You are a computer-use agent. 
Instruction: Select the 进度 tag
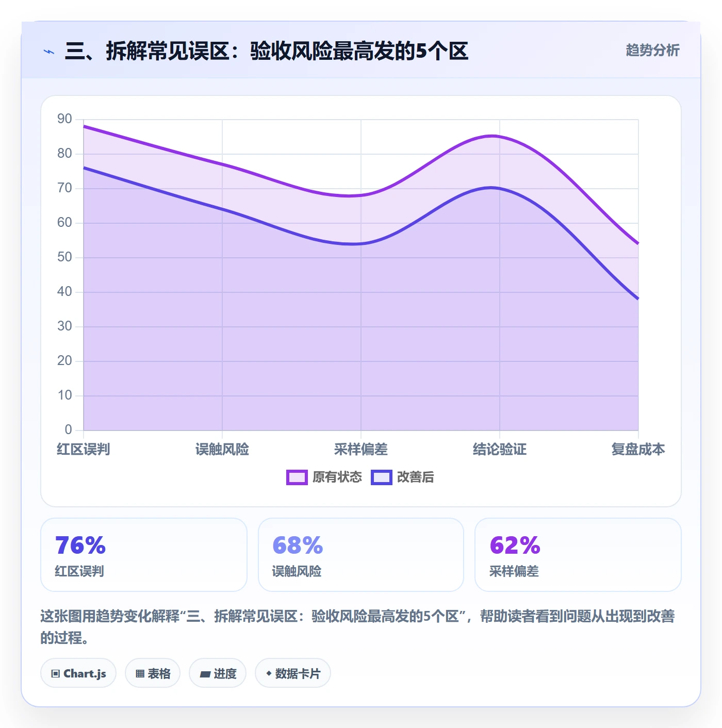[218, 673]
